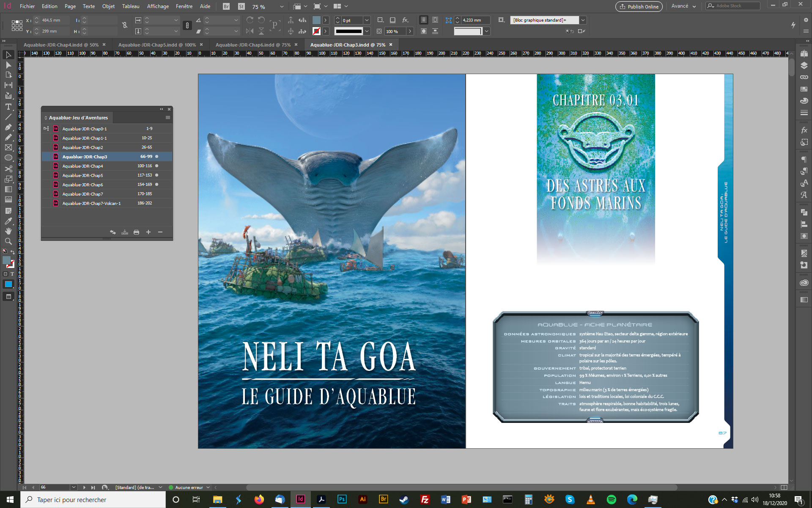
Task: Click the Adobe Stock (St) icon
Action: 241,6
